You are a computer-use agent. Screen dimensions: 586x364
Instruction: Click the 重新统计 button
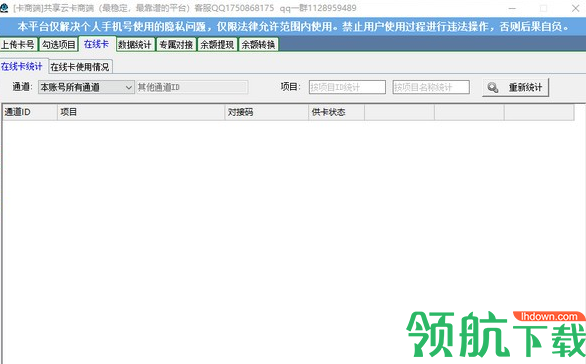click(x=515, y=87)
